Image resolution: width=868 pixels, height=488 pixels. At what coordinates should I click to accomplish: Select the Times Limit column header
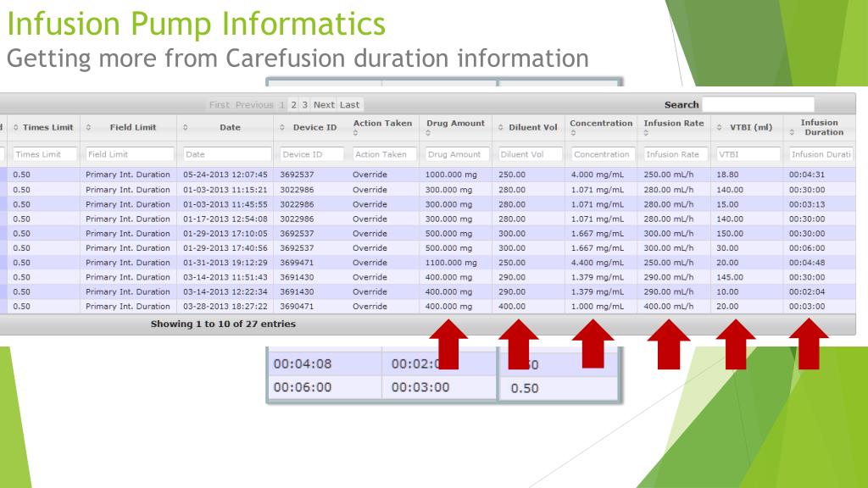(47, 127)
